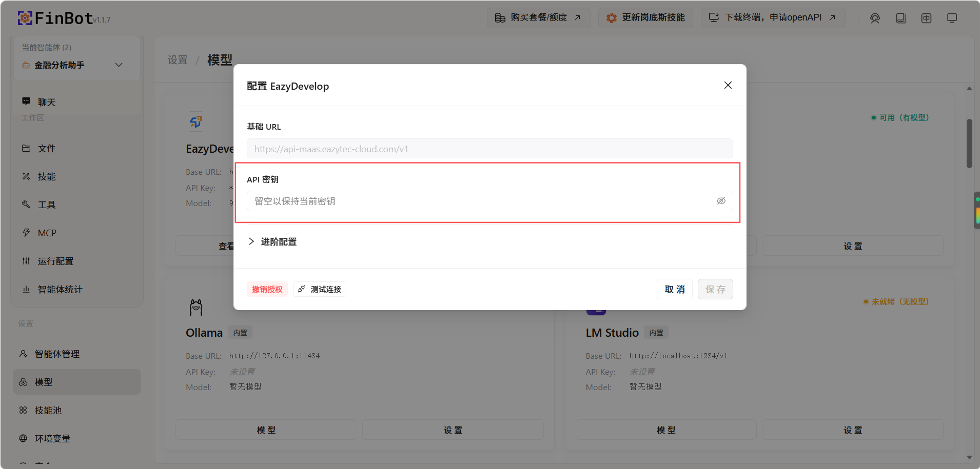Click 设置 button on Ollama card

pos(453,430)
